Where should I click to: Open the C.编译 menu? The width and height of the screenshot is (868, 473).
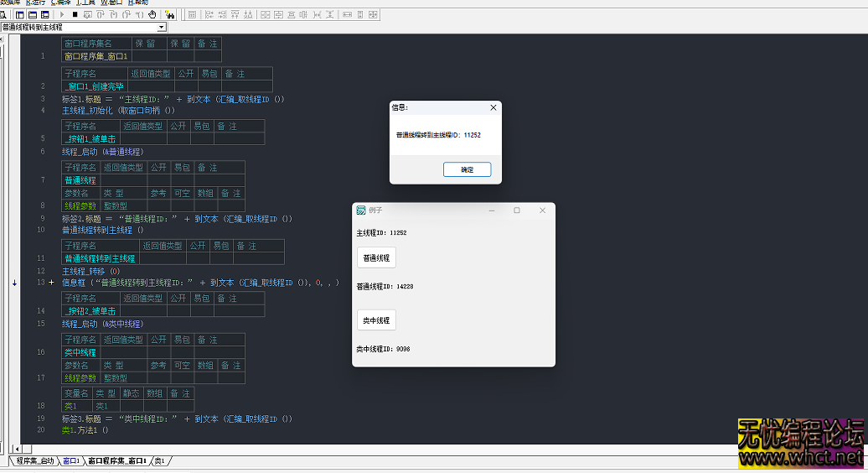[x=60, y=3]
